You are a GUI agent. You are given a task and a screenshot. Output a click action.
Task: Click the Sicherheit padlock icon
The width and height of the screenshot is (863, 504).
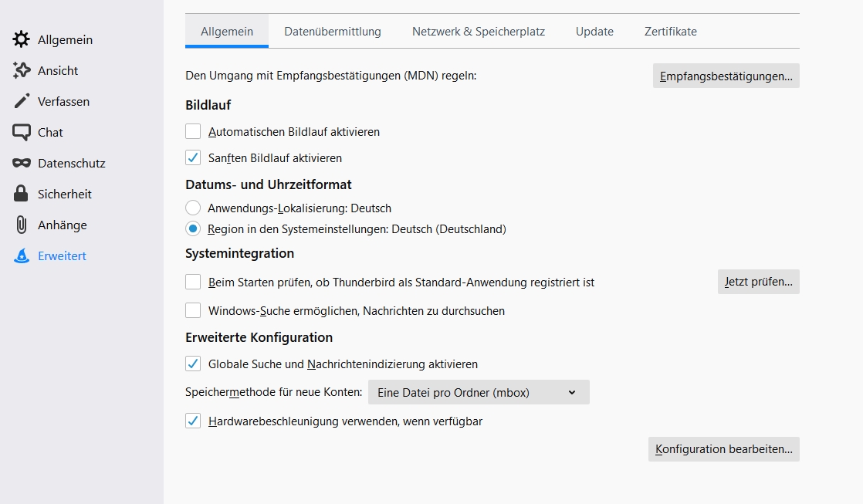pyautogui.click(x=22, y=194)
